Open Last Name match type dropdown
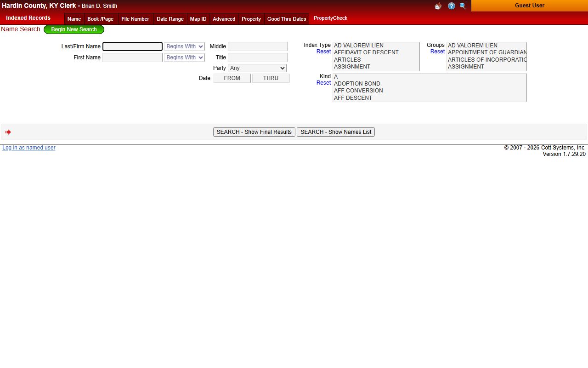588x368 pixels. point(184,46)
